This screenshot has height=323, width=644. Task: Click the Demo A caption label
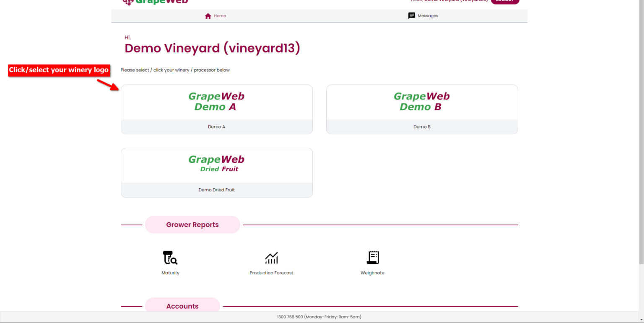pos(217,127)
